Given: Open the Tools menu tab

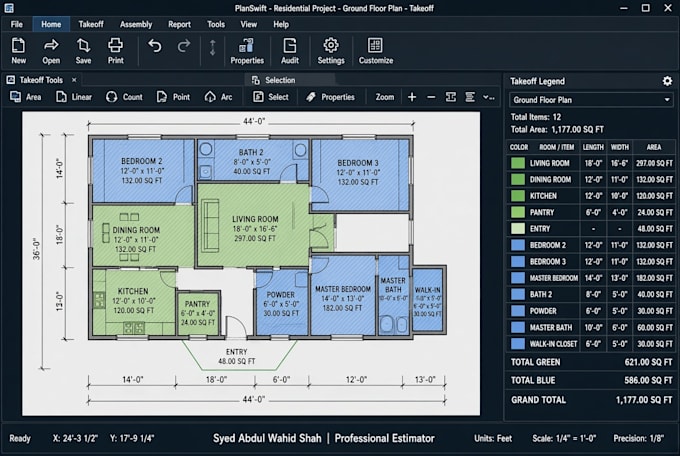Looking at the screenshot, I should coord(216,24).
